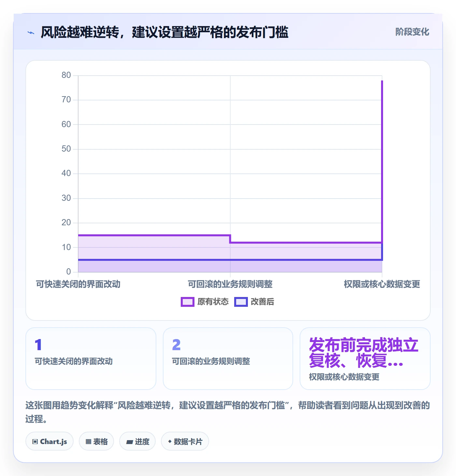This screenshot has height=476, width=456.
Task: Click the y-axis value 40
Action: tap(66, 173)
